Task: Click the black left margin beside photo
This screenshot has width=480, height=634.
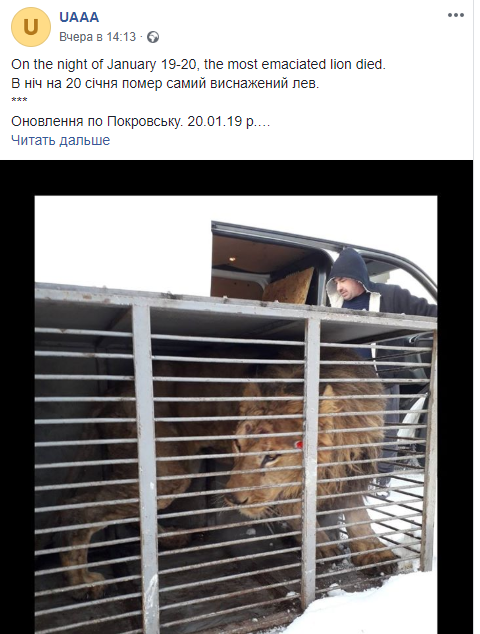Action: (x=17, y=414)
